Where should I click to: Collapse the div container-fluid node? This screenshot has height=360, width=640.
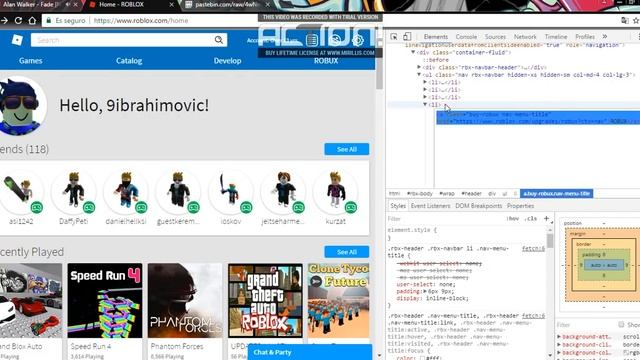click(413, 52)
